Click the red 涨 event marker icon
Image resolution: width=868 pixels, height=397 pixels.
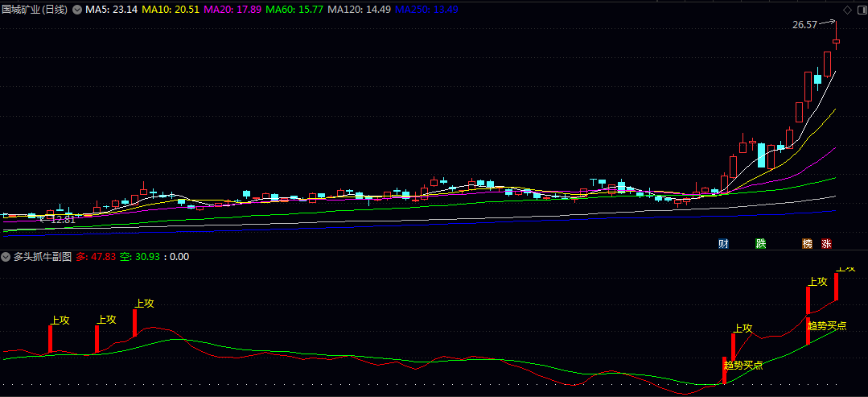click(826, 243)
